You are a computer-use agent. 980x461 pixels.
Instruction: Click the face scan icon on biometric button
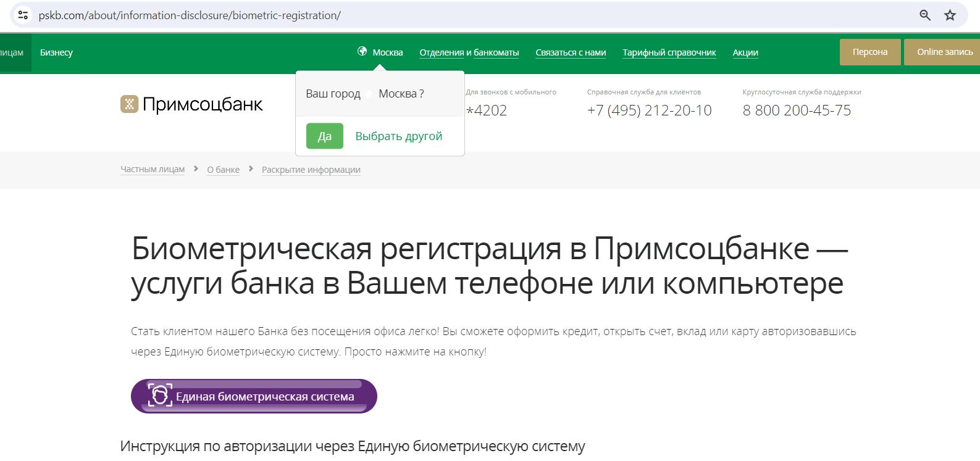[160, 394]
